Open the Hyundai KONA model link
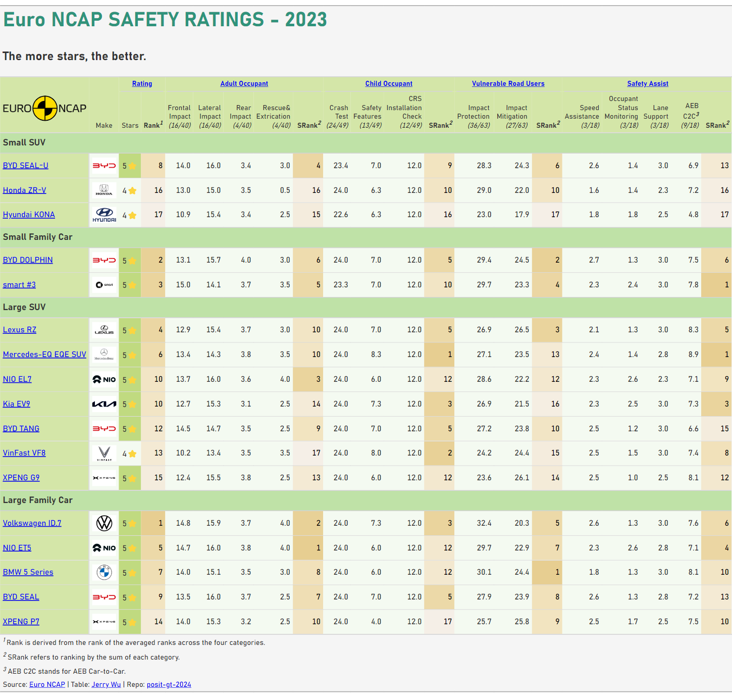This screenshot has height=700, width=732. [x=29, y=215]
